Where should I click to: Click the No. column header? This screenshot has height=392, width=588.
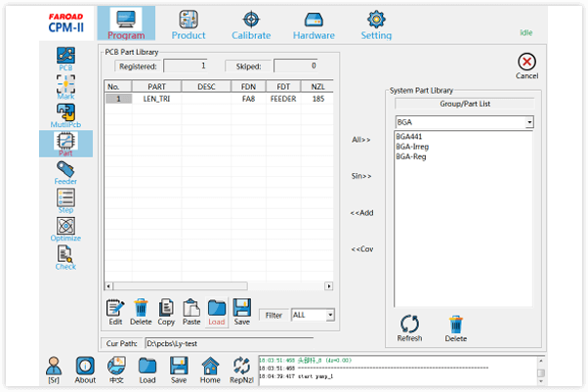tap(118, 87)
